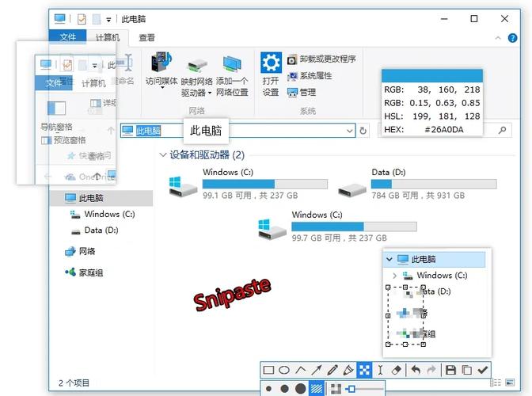The width and height of the screenshot is (532, 396).
Task: Click the search magnifier icon
Action: click(x=503, y=130)
